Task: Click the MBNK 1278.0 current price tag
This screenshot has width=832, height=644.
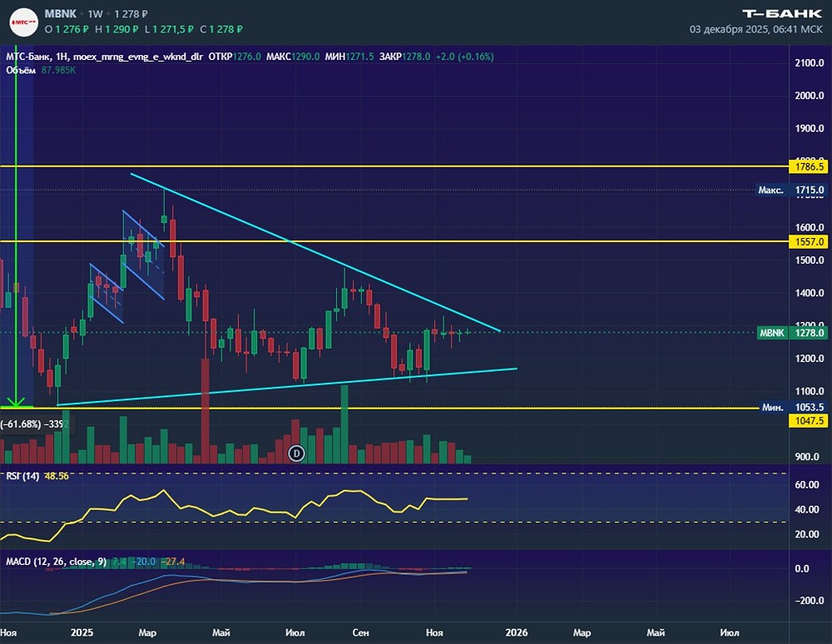Action: point(793,333)
